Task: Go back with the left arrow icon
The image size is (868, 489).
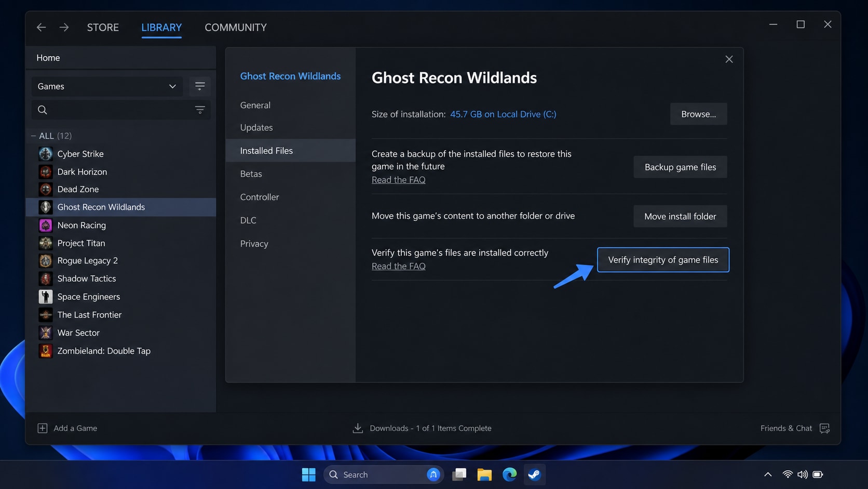Action: [41, 27]
